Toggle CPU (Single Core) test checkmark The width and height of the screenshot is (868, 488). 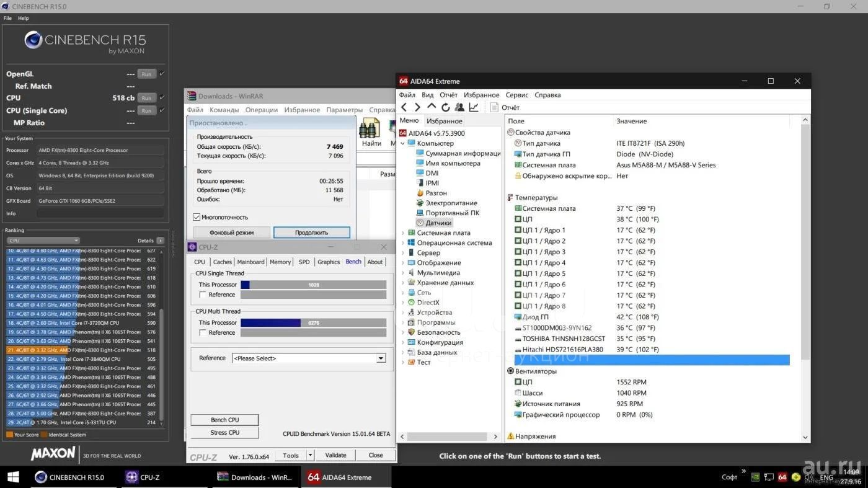tap(162, 110)
